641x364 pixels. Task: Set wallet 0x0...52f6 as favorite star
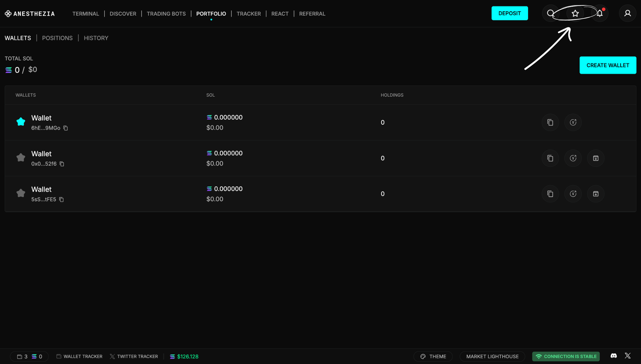click(x=21, y=157)
